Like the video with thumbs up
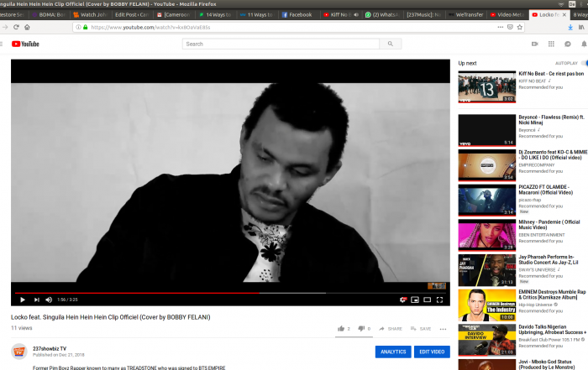This screenshot has width=588, height=370. (340, 328)
